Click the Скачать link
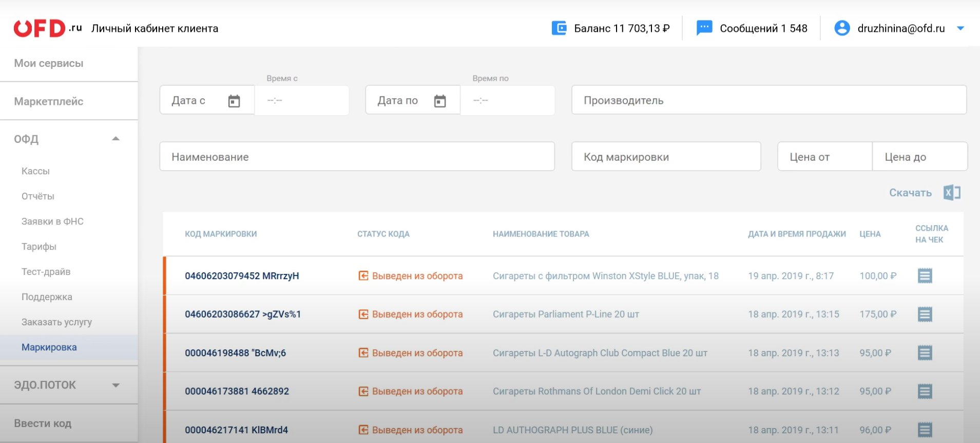 [x=910, y=193]
